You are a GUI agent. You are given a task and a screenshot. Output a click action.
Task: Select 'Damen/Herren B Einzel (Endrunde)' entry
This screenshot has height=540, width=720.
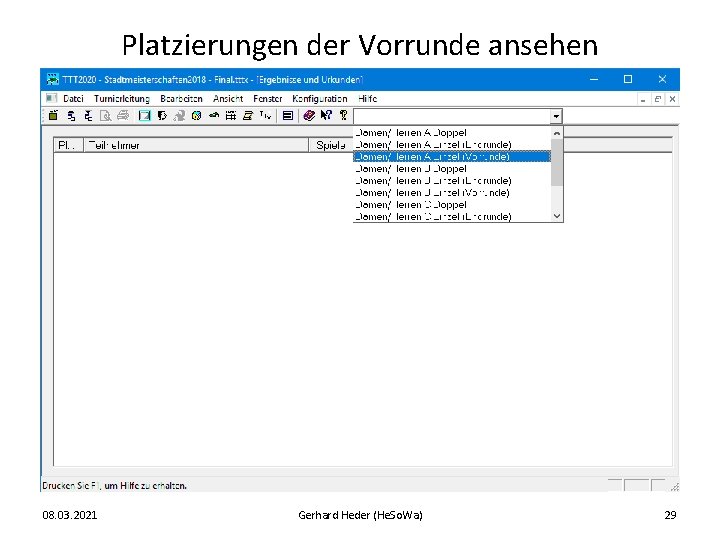[x=452, y=180]
